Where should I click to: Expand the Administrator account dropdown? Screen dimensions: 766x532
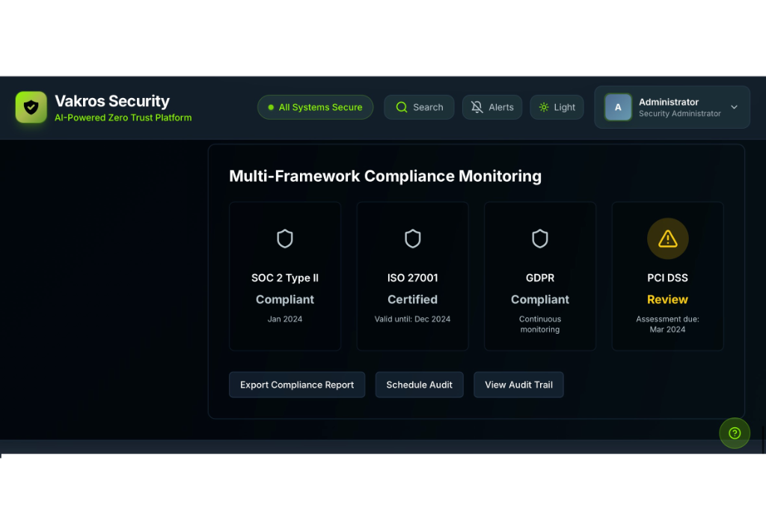pos(672,107)
